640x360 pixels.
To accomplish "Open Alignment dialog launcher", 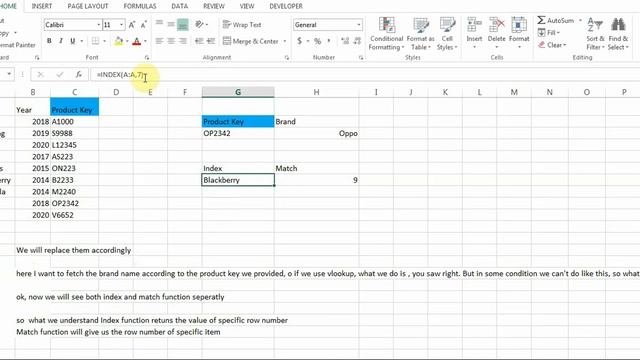I will pos(287,58).
